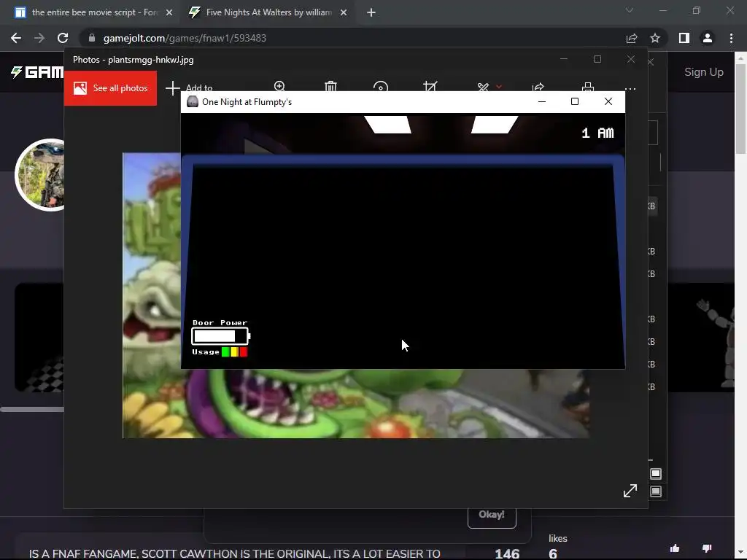Screen dimensions: 747x560
Task: Open a new browser tab
Action: [x=371, y=13]
